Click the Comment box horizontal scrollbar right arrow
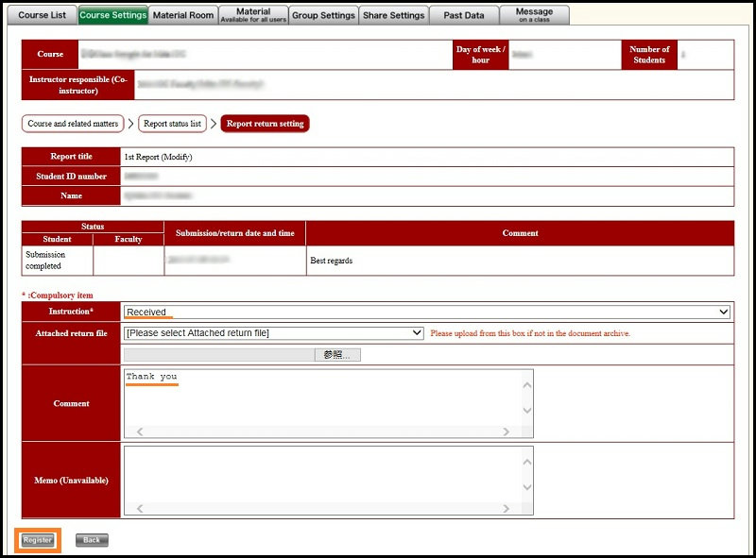Viewport: 756px width, 558px height. 507,431
